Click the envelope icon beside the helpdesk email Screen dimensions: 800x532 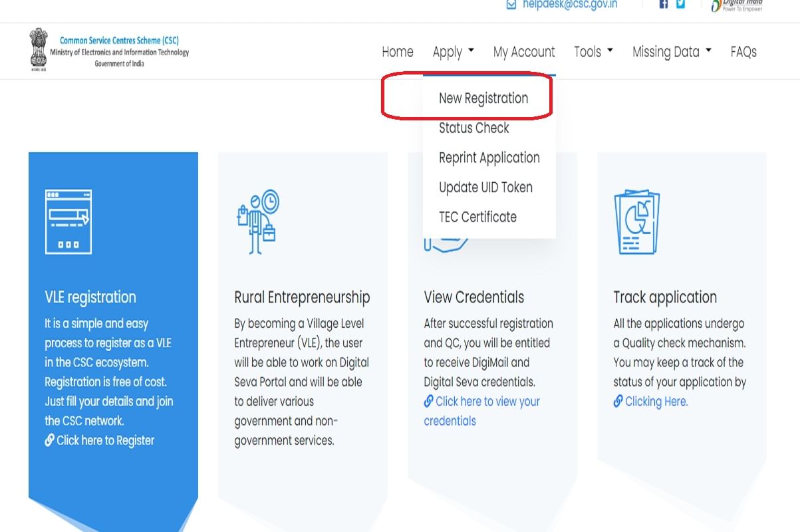pos(511,4)
